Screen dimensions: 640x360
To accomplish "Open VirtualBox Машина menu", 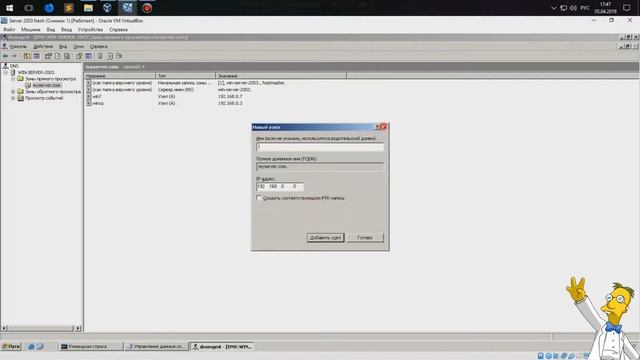I will [31, 29].
